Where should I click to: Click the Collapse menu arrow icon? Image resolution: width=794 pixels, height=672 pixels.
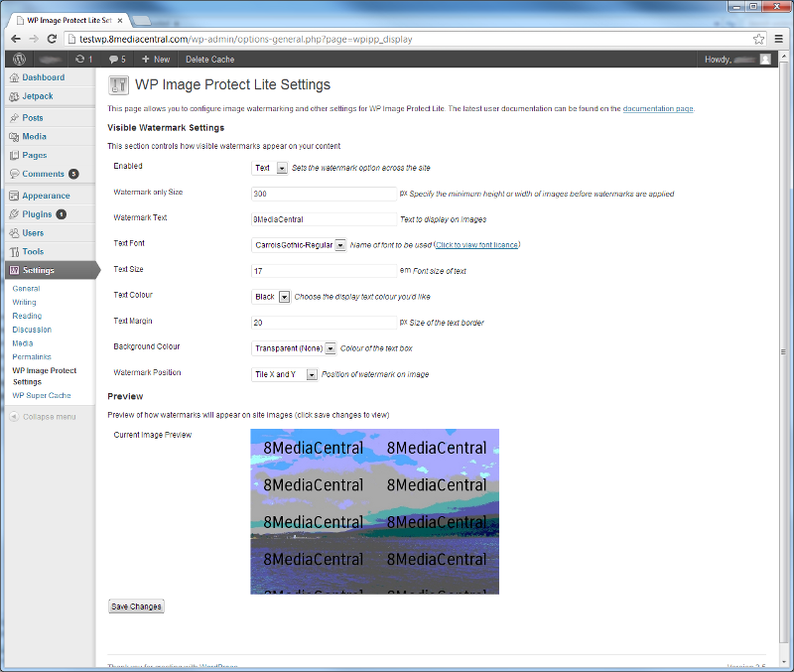14,417
